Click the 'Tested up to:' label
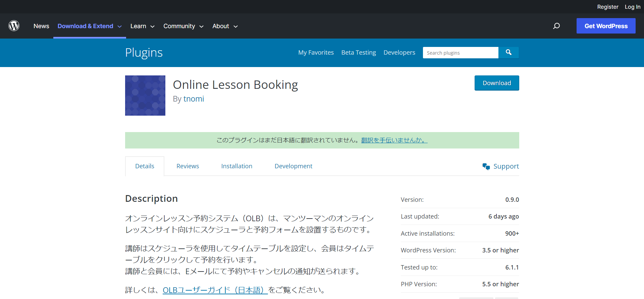The width and height of the screenshot is (644, 299). [x=419, y=267]
